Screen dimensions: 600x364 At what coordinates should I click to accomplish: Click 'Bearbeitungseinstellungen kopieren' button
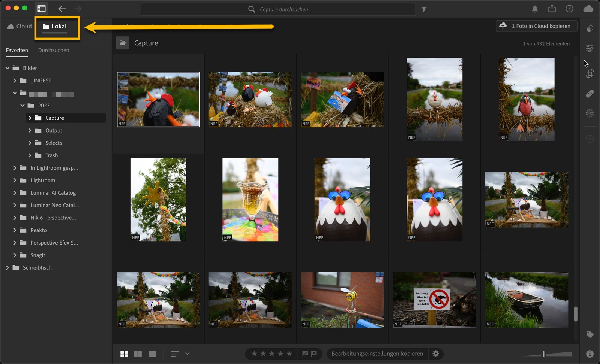[x=377, y=354]
